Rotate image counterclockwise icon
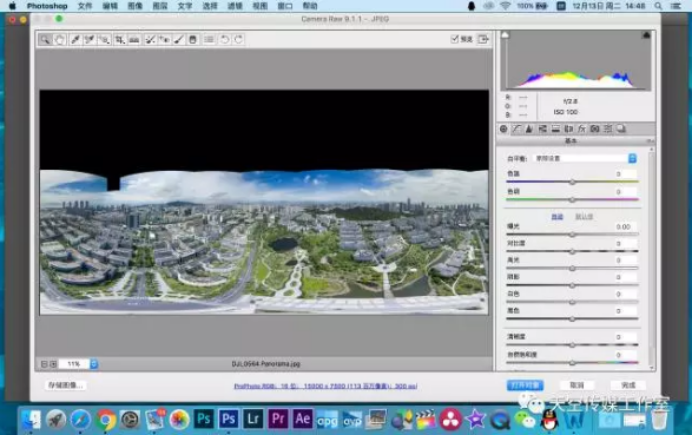The image size is (693, 436). [x=224, y=40]
